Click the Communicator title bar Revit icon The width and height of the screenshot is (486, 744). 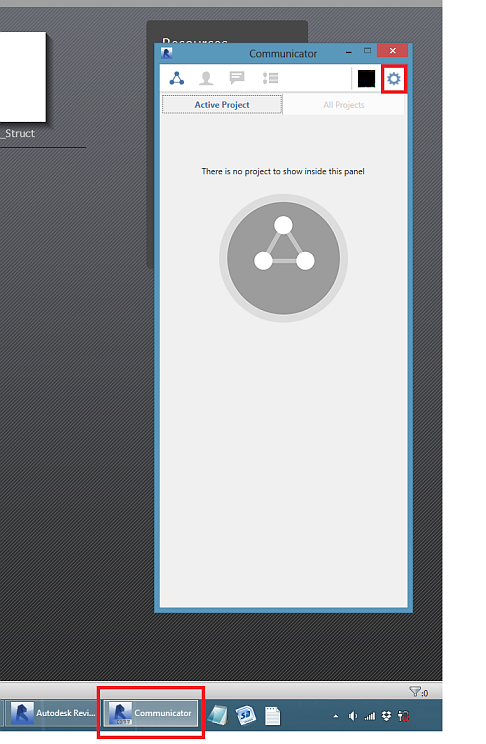(x=167, y=53)
